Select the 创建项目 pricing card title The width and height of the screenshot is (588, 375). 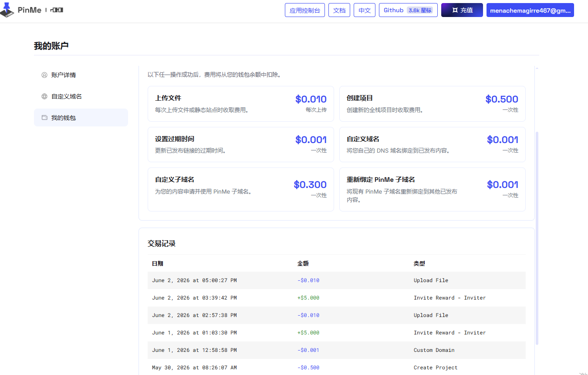click(x=360, y=98)
